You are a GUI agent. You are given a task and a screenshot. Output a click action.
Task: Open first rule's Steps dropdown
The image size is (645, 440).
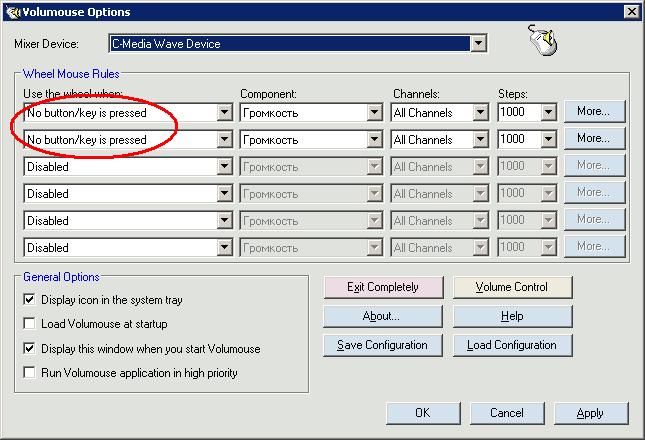[x=548, y=113]
